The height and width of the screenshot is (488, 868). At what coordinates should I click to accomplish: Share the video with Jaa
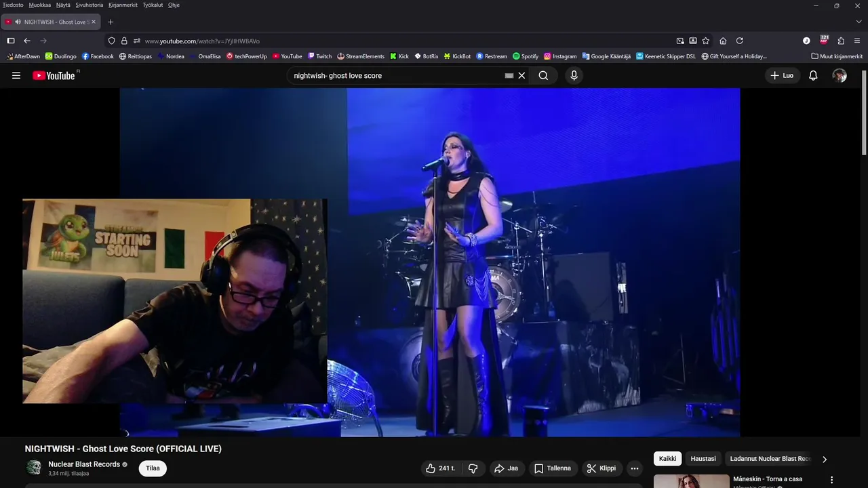(506, 468)
